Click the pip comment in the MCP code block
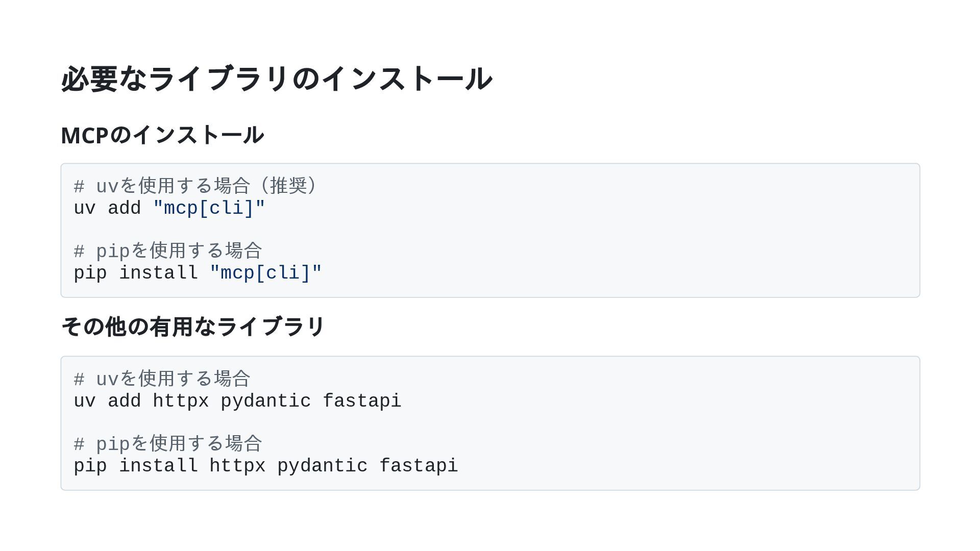Screen dimensions: 980x551 click(168, 251)
